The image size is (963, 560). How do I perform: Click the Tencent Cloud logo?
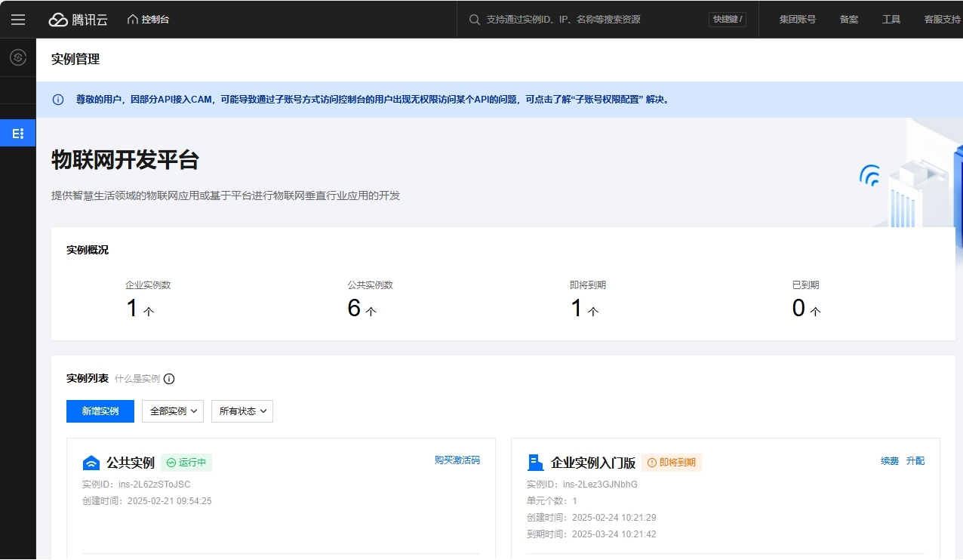78,20
